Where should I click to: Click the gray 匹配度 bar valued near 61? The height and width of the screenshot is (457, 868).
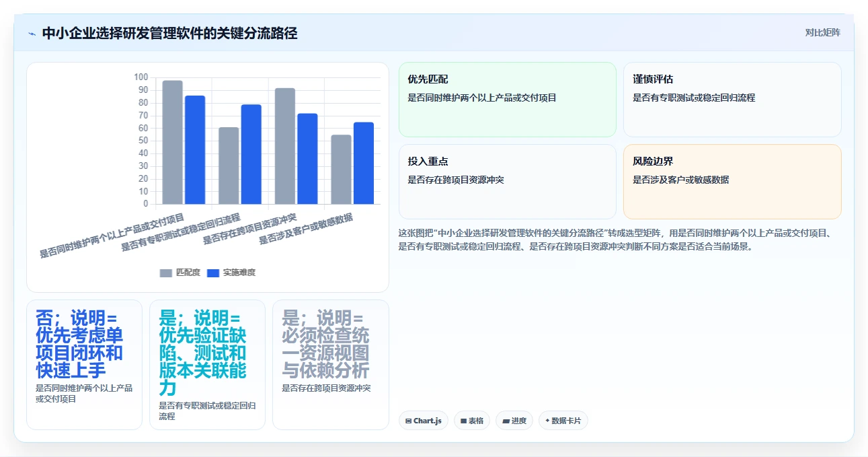229,166
